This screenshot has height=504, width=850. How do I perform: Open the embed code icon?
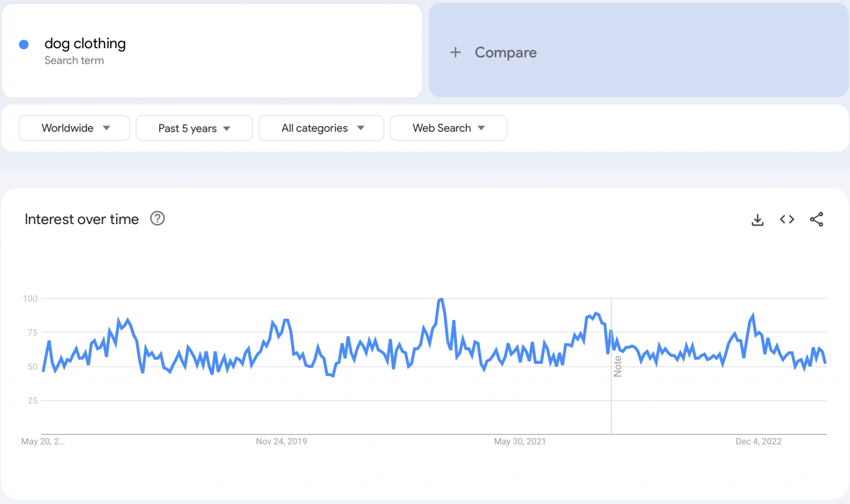point(787,220)
